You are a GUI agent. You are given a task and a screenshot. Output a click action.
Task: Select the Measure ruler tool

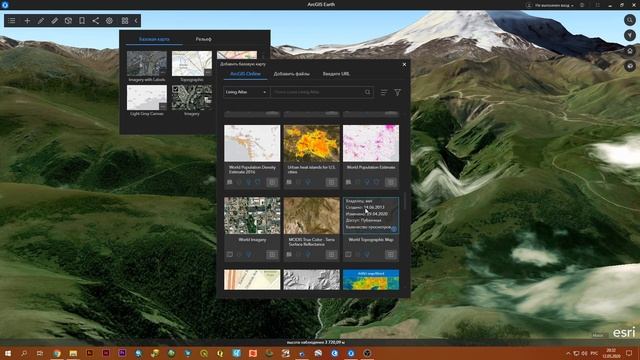tap(55, 20)
